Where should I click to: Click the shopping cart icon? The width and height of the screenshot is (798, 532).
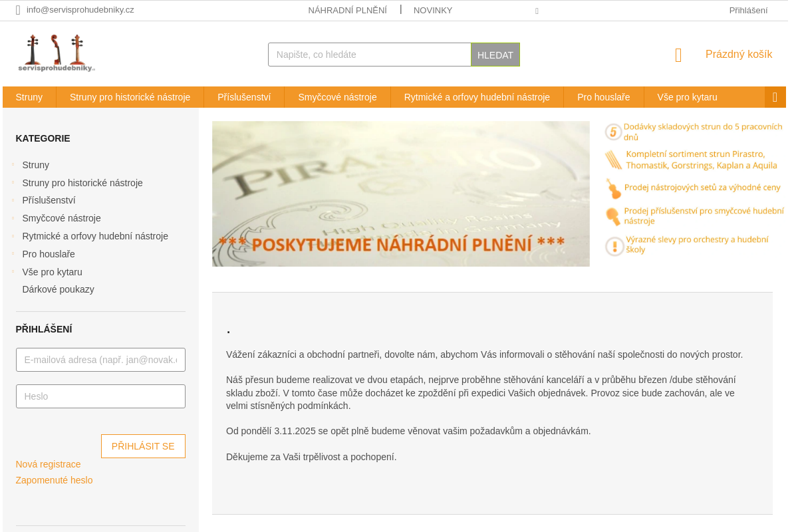pos(678,55)
